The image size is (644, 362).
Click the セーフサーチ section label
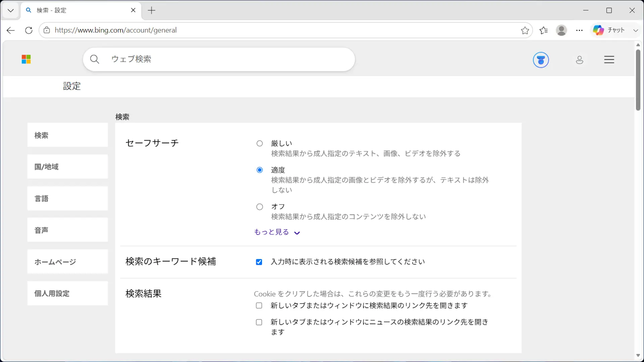tap(152, 143)
